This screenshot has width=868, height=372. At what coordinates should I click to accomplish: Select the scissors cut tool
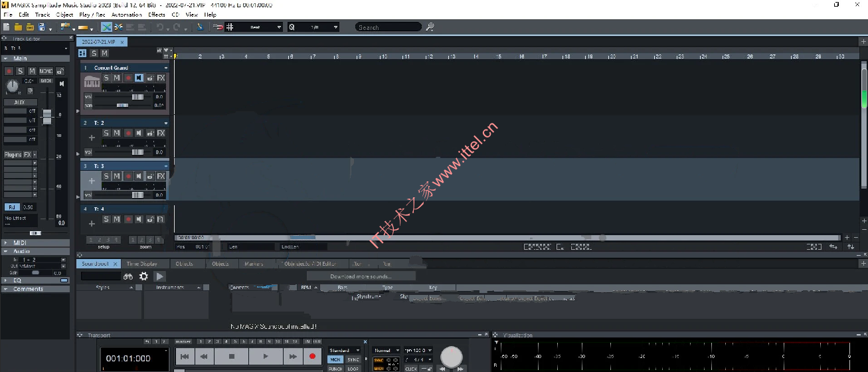coord(118,27)
